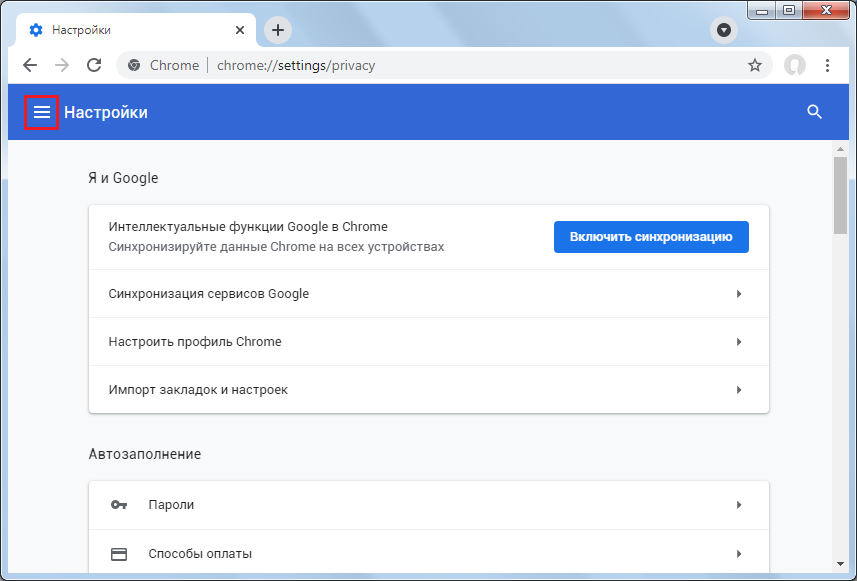857x581 pixels.
Task: Click the key icon beside Пароли
Action: click(119, 505)
